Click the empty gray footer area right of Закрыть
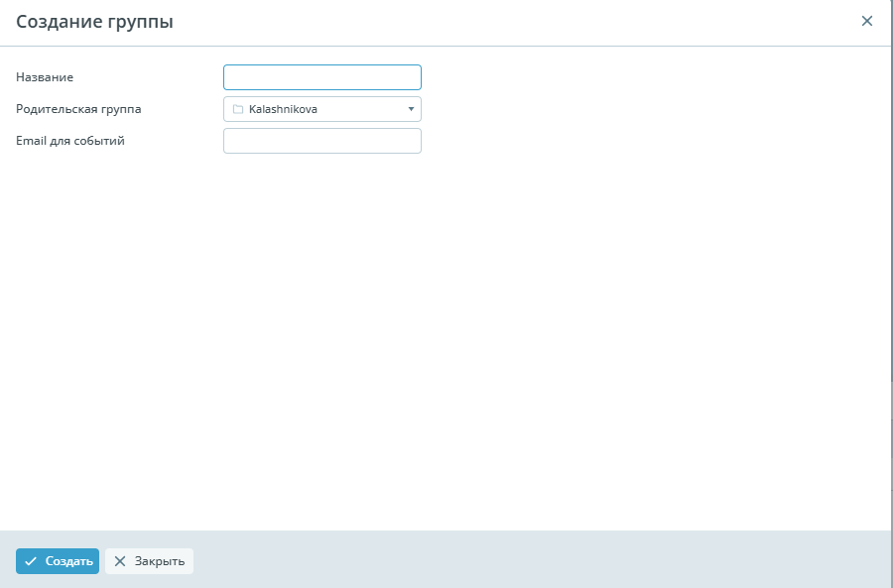Viewport: 893px width, 588px height. (546, 560)
